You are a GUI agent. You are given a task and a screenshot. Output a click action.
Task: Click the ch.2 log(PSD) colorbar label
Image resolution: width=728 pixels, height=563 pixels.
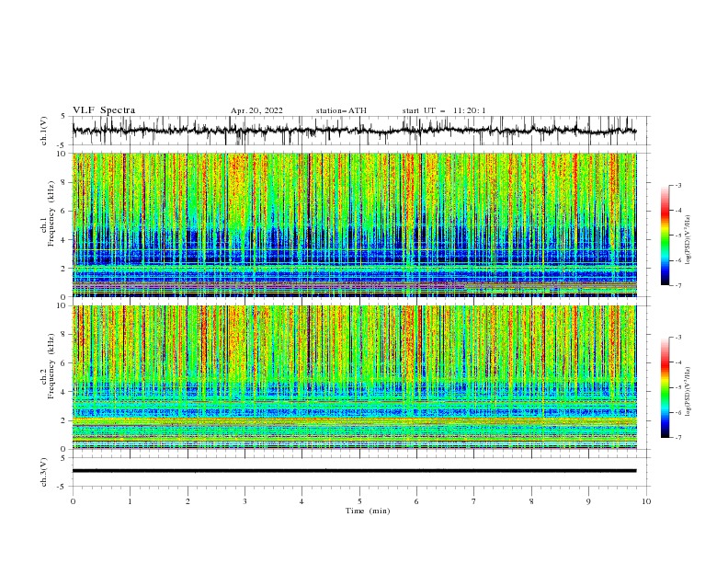pyautogui.click(x=688, y=392)
